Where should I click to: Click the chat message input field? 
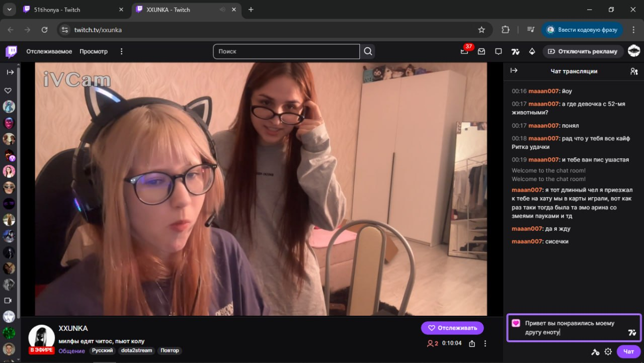[x=574, y=328]
